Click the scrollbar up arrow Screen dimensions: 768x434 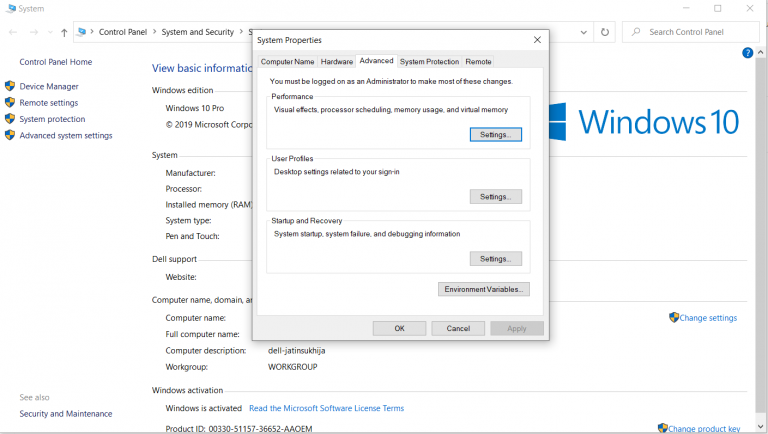point(761,51)
